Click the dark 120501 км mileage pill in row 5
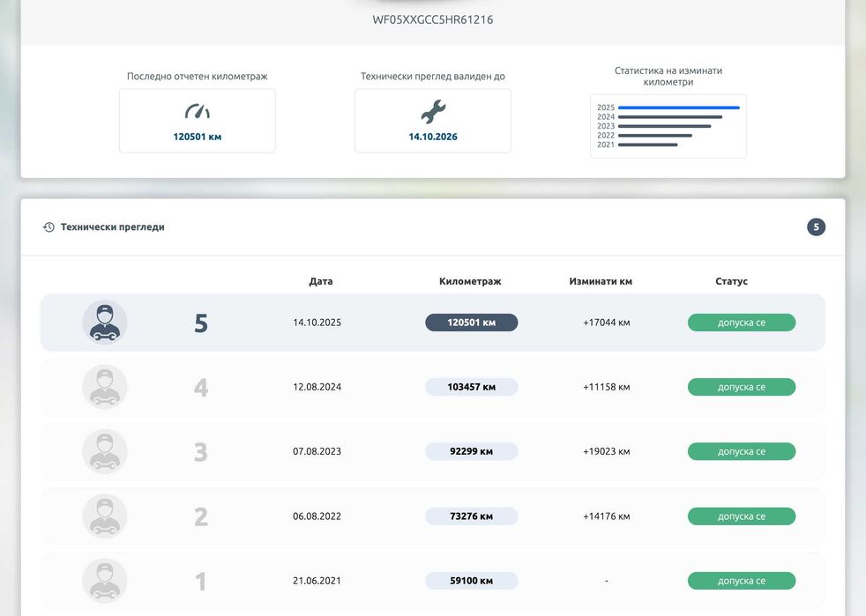866x616 pixels. pos(471,323)
